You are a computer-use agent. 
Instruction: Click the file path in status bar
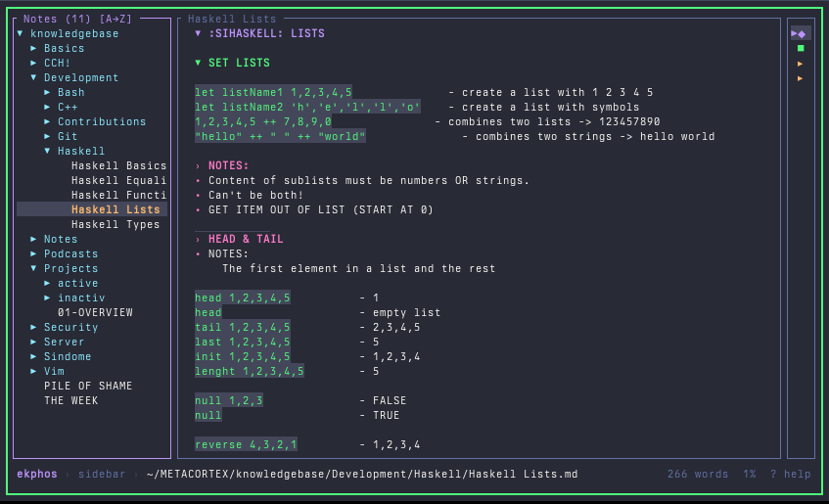click(x=362, y=474)
